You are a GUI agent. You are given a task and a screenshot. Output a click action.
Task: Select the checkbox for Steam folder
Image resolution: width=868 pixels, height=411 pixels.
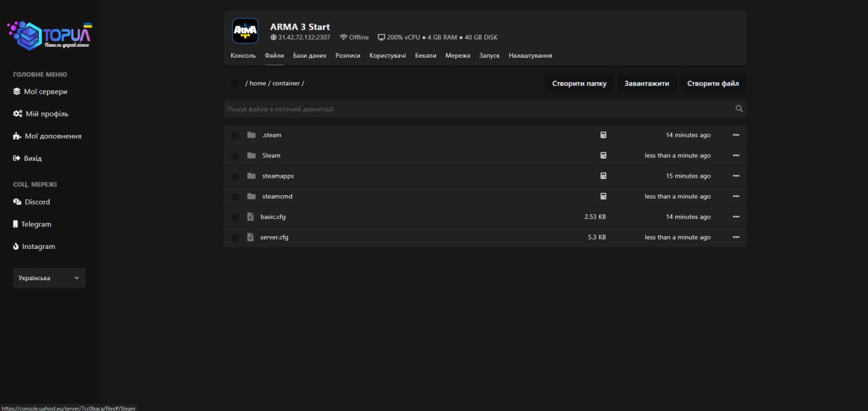[235, 156]
